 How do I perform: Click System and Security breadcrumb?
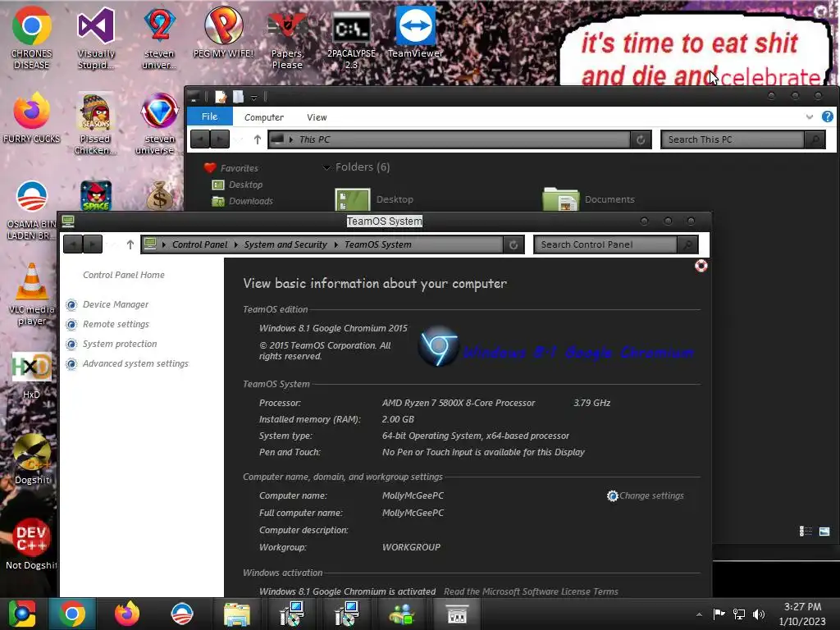[285, 244]
